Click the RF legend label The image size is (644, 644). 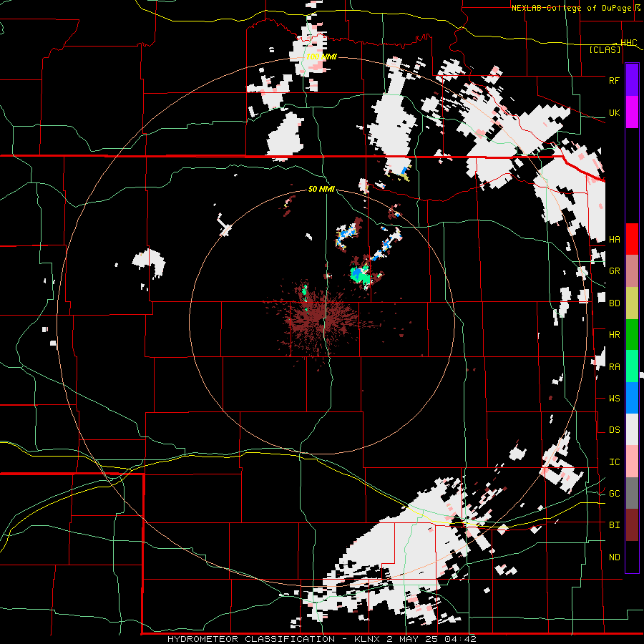[614, 80]
